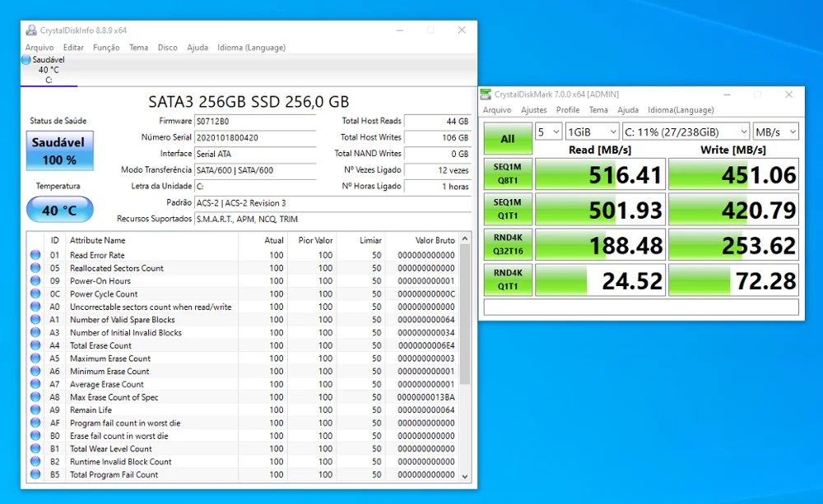Click status orb of Total Erase Count row
This screenshot has width=823, height=504.
coord(35,345)
